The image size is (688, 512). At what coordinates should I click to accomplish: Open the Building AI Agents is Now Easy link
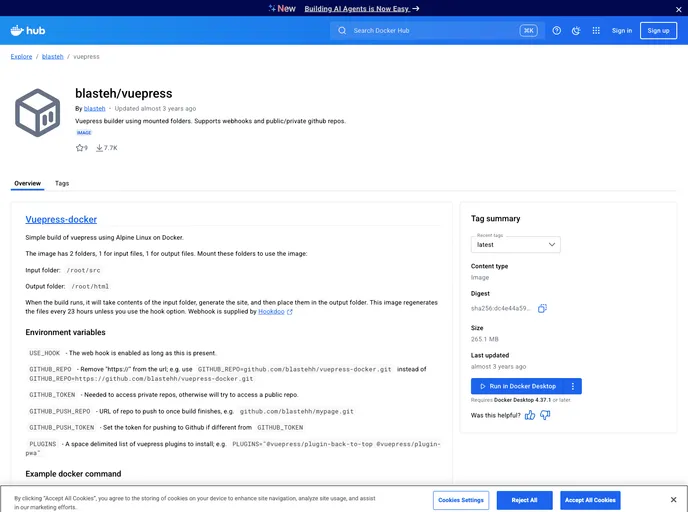pos(362,9)
